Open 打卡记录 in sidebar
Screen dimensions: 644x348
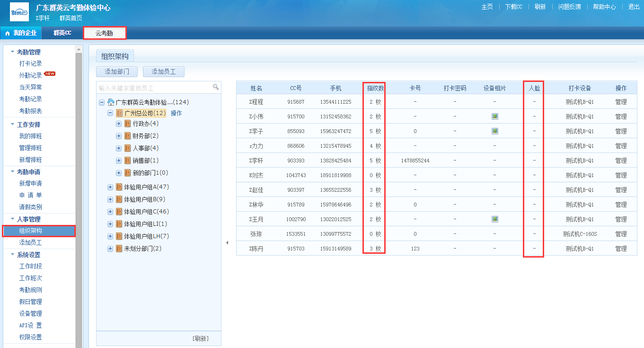click(x=30, y=63)
